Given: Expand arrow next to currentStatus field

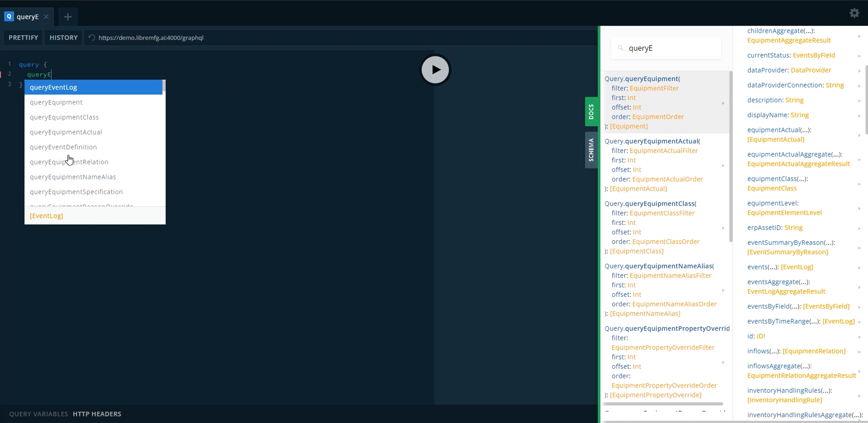Looking at the screenshot, I should (x=860, y=56).
